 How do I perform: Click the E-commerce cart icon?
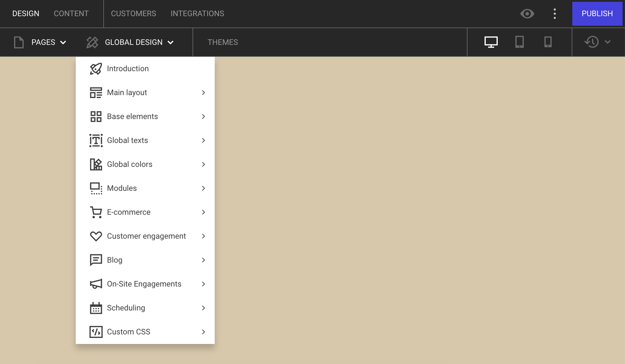click(96, 212)
